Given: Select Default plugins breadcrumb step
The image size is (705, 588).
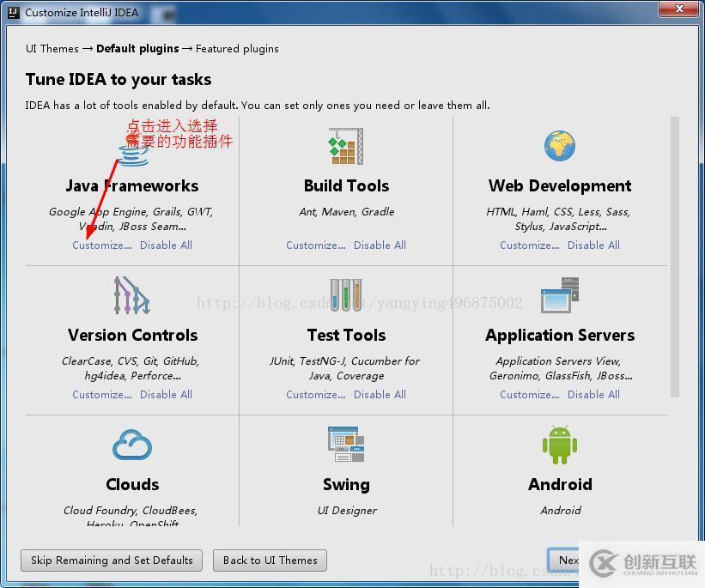Looking at the screenshot, I should [137, 49].
